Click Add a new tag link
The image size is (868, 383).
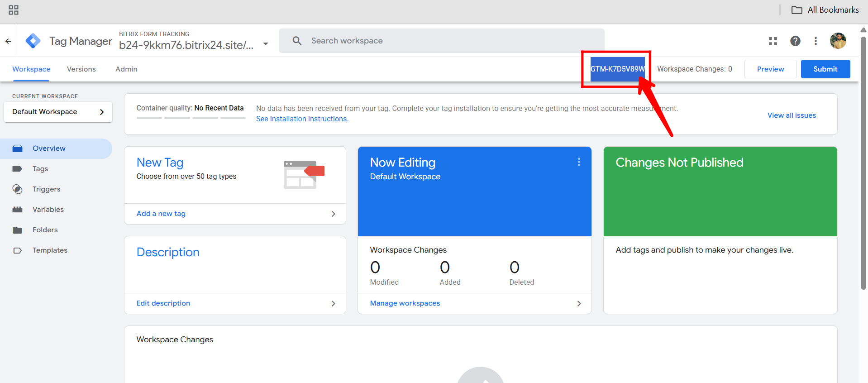tap(161, 214)
